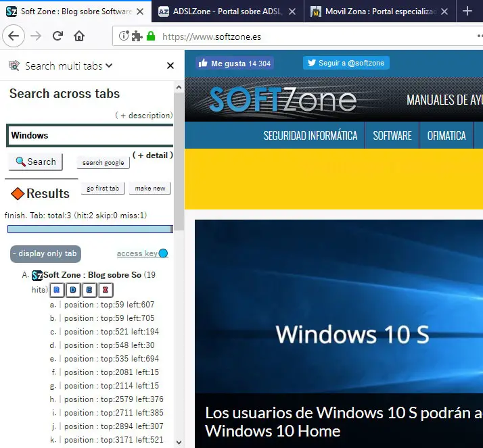This screenshot has height=448, width=483.
Task: Open the Search multi tabs sidebar dropdown
Action: [109, 66]
